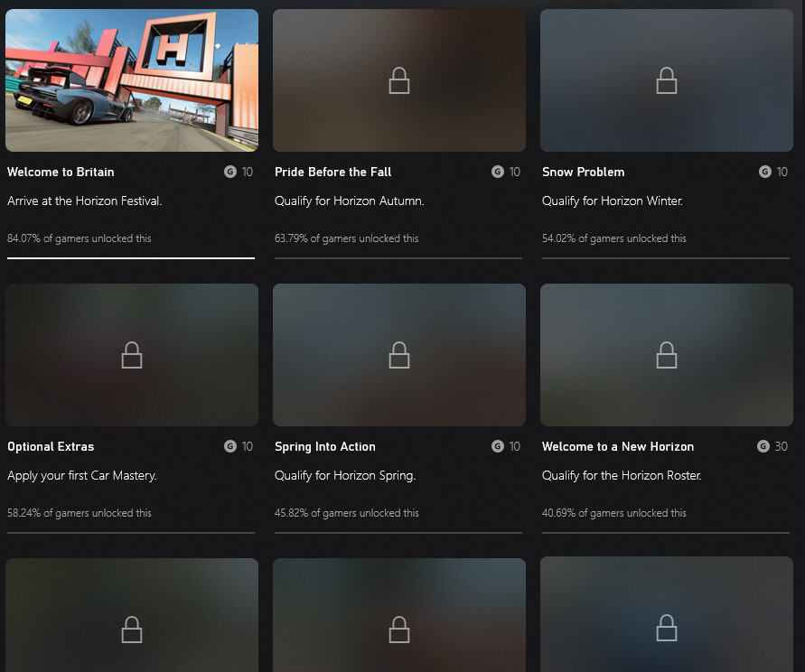805x672 pixels.
Task: Click 'Arrive at the Horizon Festival.' description
Action: [85, 201]
